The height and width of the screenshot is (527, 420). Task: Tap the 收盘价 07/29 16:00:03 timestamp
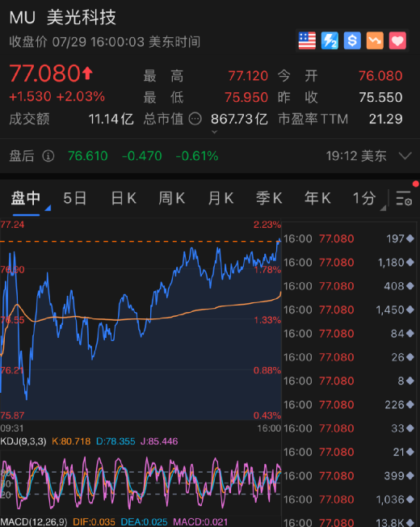(x=105, y=42)
